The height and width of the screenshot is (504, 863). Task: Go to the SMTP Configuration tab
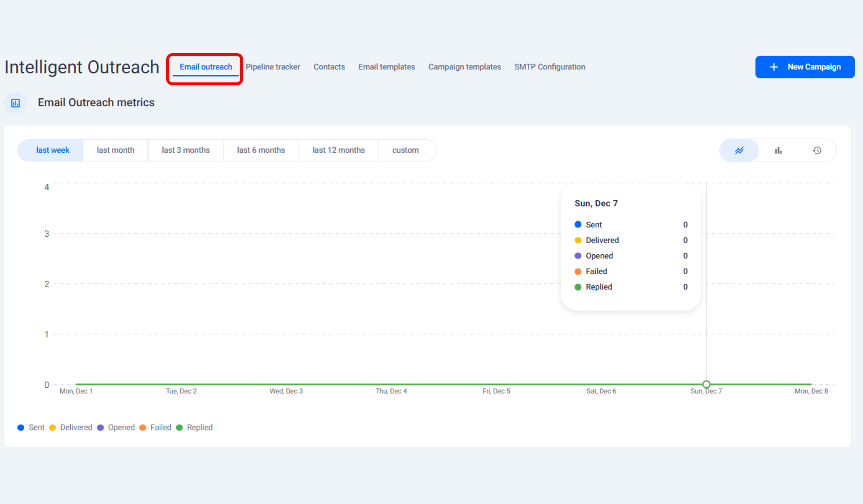550,67
